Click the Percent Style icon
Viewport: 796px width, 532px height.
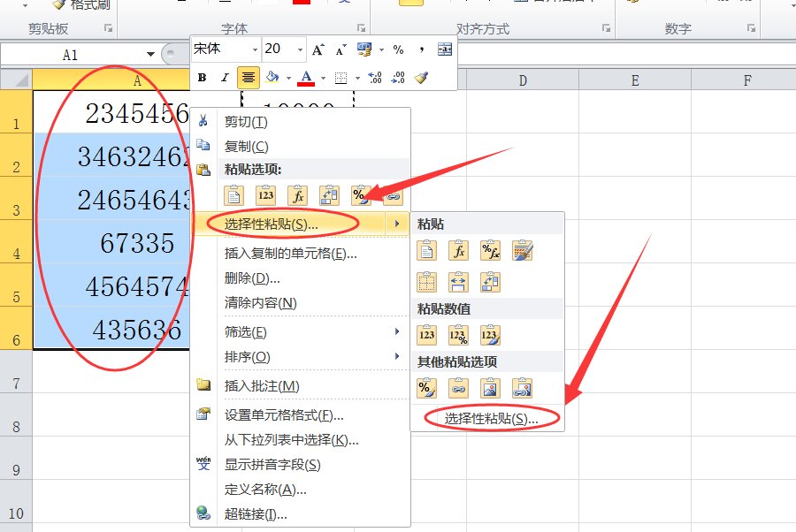(399, 48)
